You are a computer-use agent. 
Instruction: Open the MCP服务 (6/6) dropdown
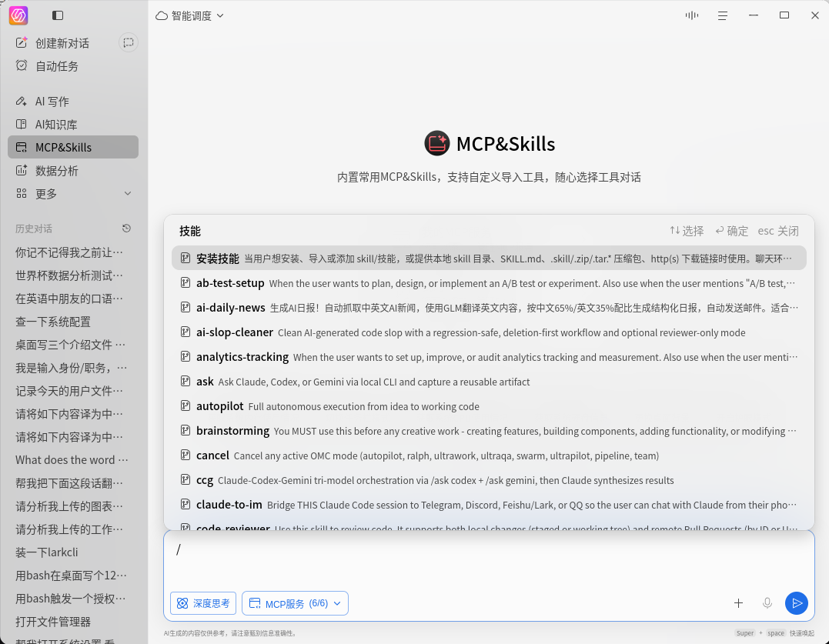tap(295, 603)
